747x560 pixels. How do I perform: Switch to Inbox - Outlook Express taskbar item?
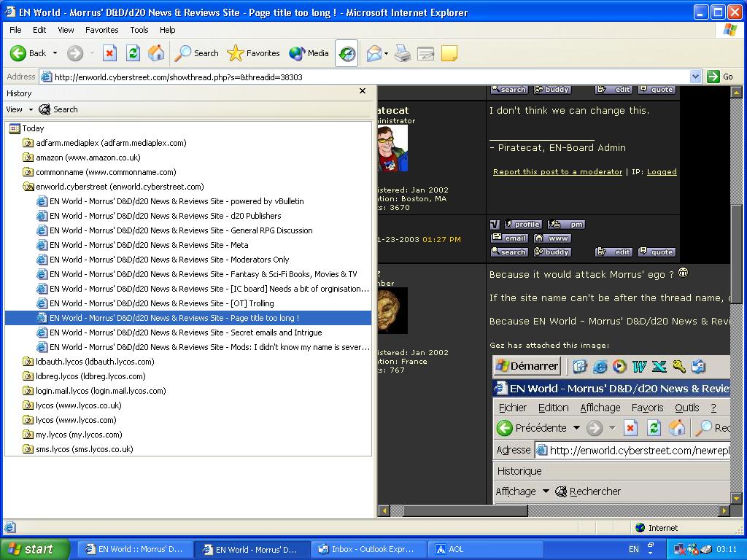coord(367,550)
